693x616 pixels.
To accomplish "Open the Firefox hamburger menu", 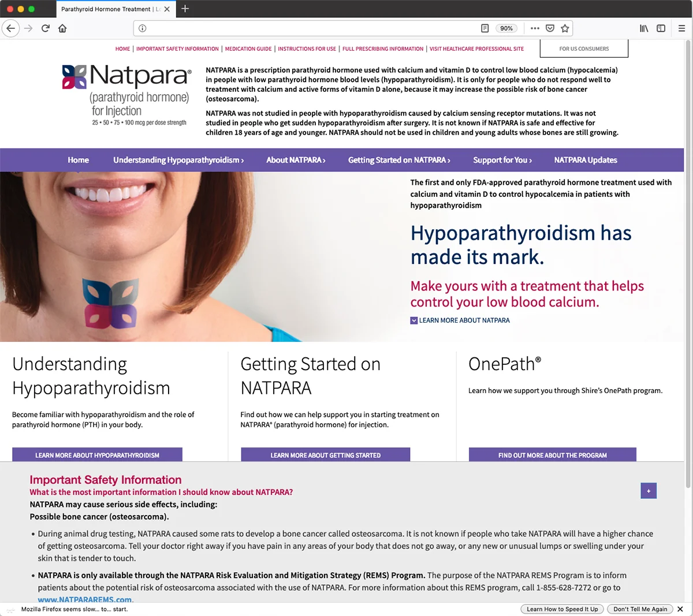I will [x=681, y=28].
